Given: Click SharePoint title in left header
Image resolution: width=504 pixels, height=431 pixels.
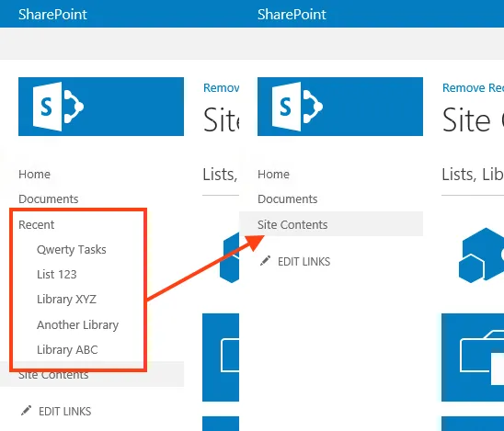Looking at the screenshot, I should pyautogui.click(x=52, y=15).
